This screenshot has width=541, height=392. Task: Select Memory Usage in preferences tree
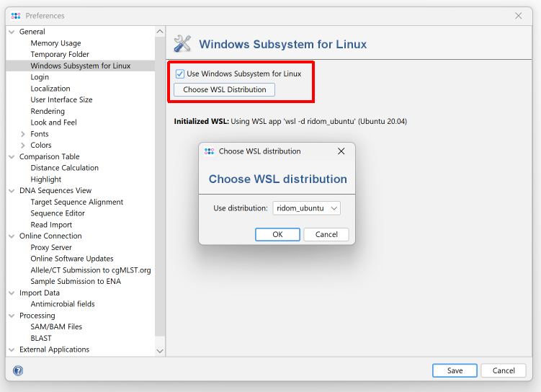coord(55,43)
